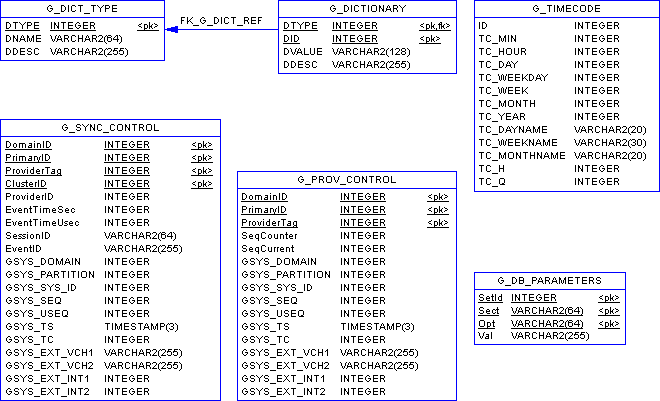
Task: Click DomainID in the G_PROV_CONTROL table
Action: [264, 197]
